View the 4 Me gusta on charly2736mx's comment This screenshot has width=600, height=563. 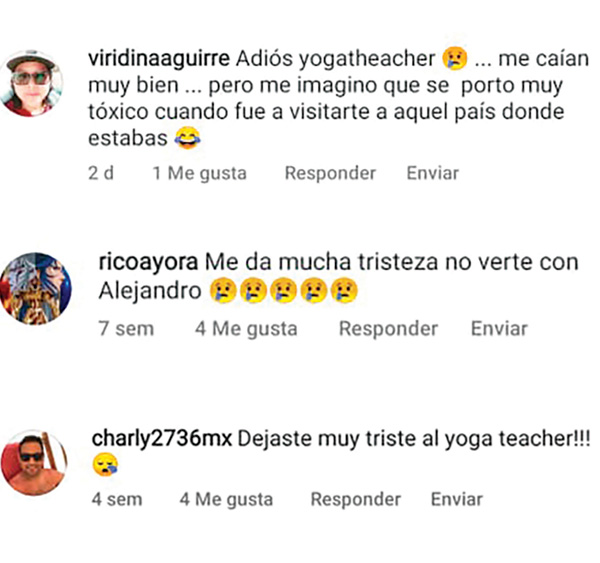226,499
